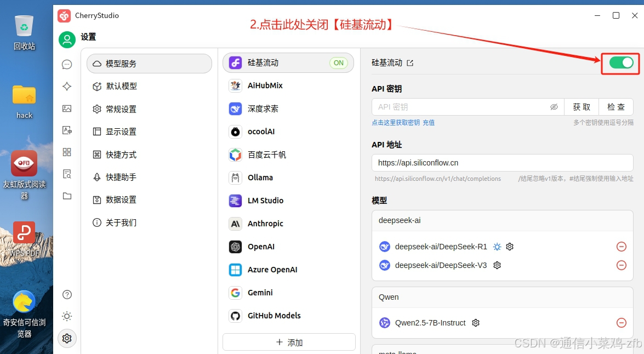
Task: Select the AiHubMix provider
Action: point(288,85)
